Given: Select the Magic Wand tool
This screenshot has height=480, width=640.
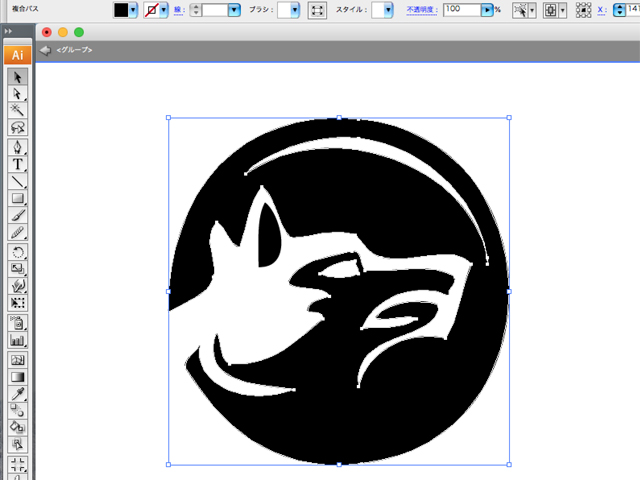Looking at the screenshot, I should click(17, 110).
